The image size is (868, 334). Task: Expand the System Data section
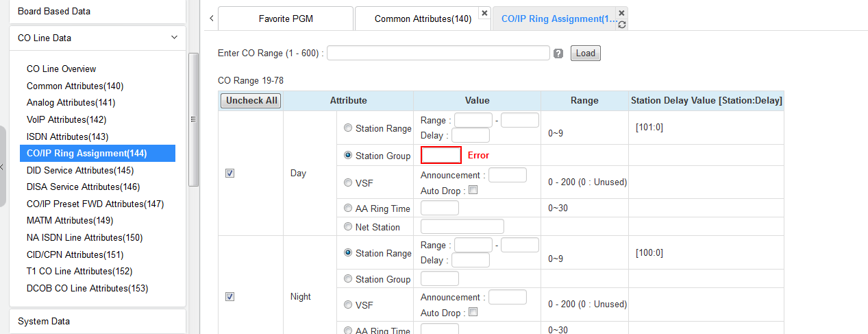96,321
